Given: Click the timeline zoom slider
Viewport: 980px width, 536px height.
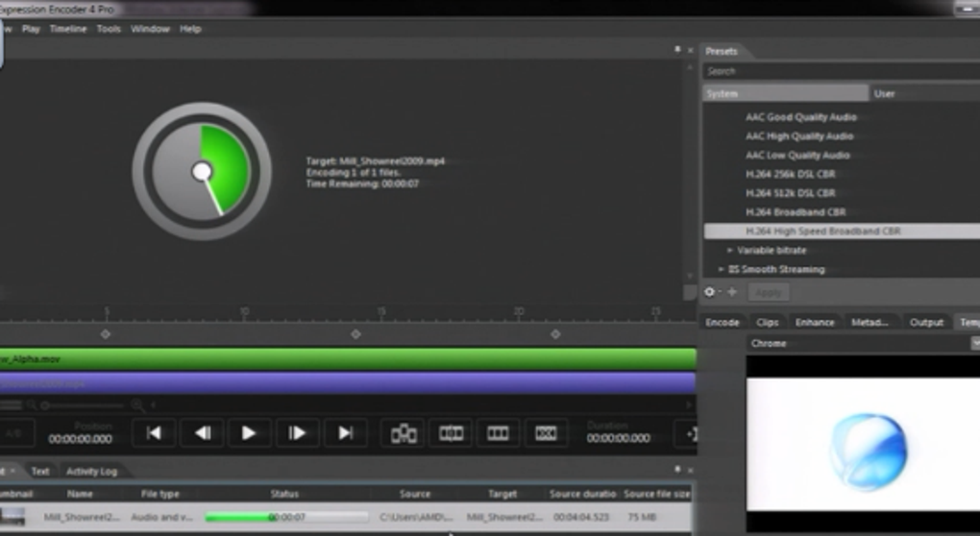Looking at the screenshot, I should coord(84,405).
